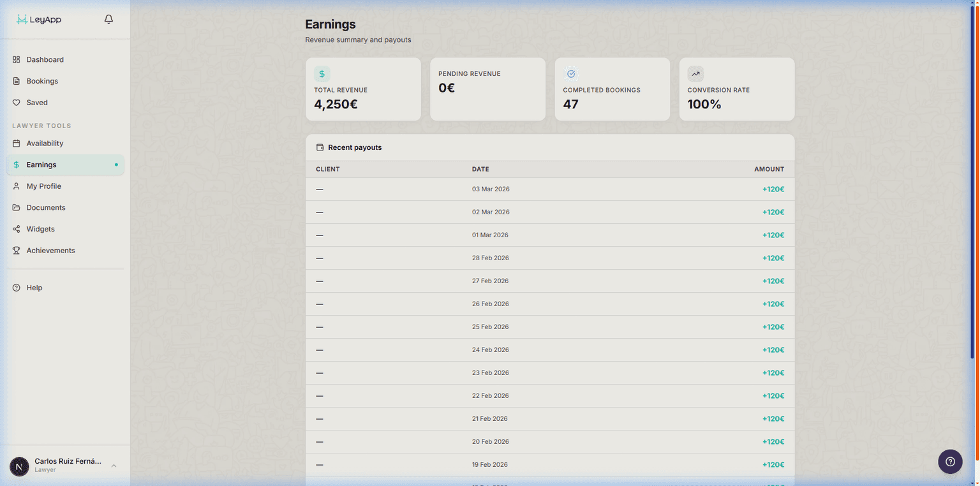Select the My Profile person icon
This screenshot has width=980, height=486.
(x=15, y=186)
